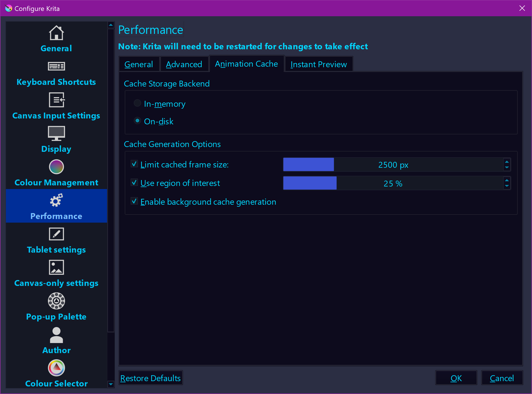Click the Limit cached frame size label

184,164
